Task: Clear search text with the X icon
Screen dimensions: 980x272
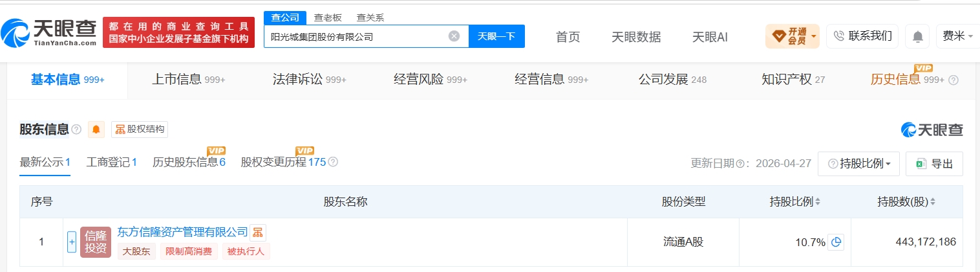Action: (454, 36)
